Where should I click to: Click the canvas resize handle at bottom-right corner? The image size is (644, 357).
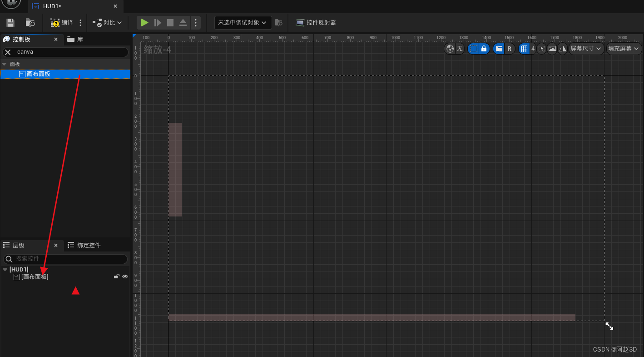[x=609, y=326]
